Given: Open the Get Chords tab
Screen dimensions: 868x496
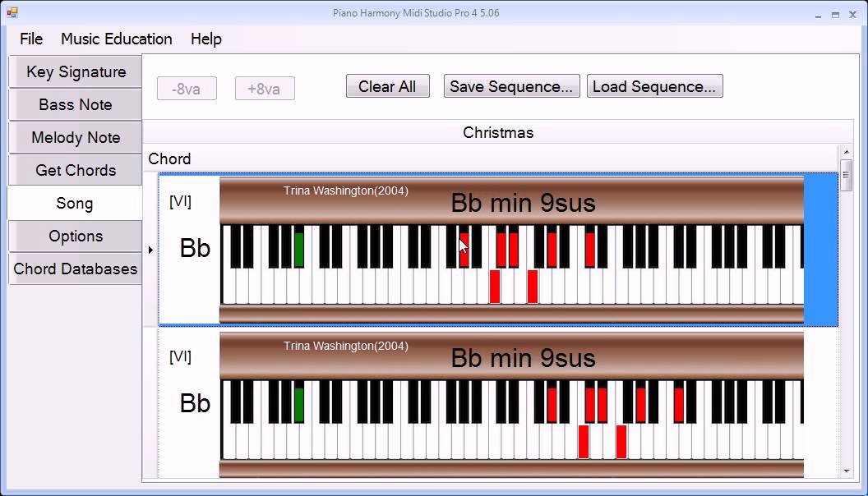Looking at the screenshot, I should click(76, 170).
